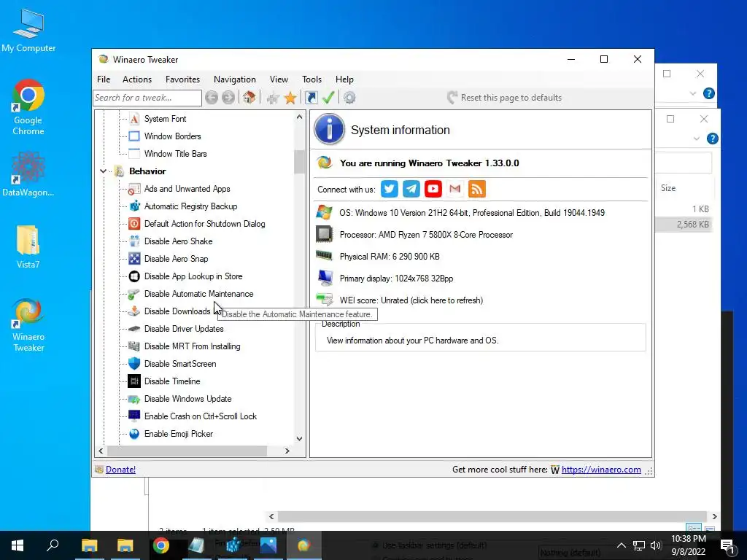Screen dimensions: 747x560
Task: Select Disable Aero Shake
Action: click(x=178, y=241)
